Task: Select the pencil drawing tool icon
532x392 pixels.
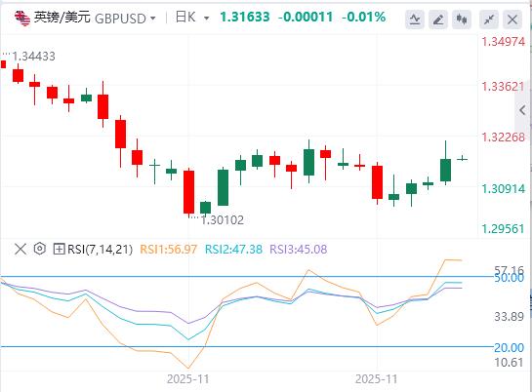Action: coord(438,20)
